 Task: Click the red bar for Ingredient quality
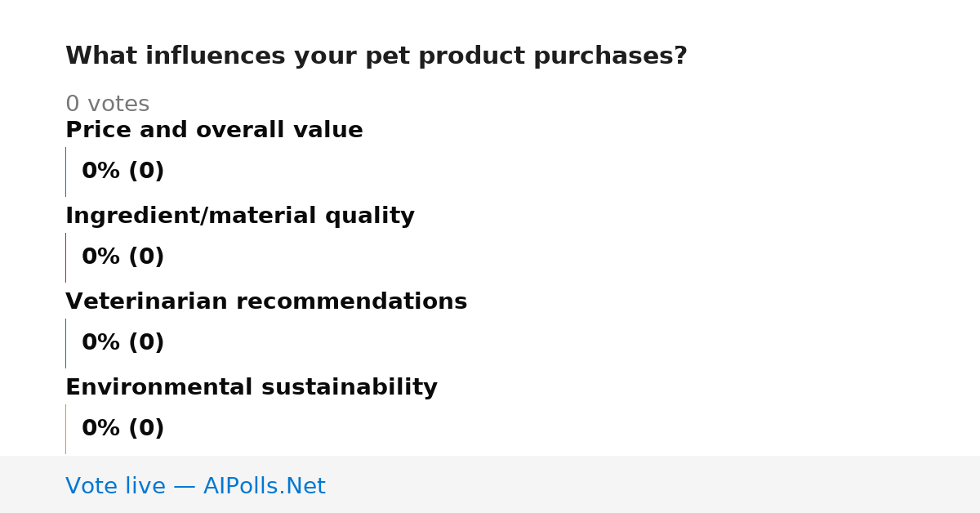65,257
